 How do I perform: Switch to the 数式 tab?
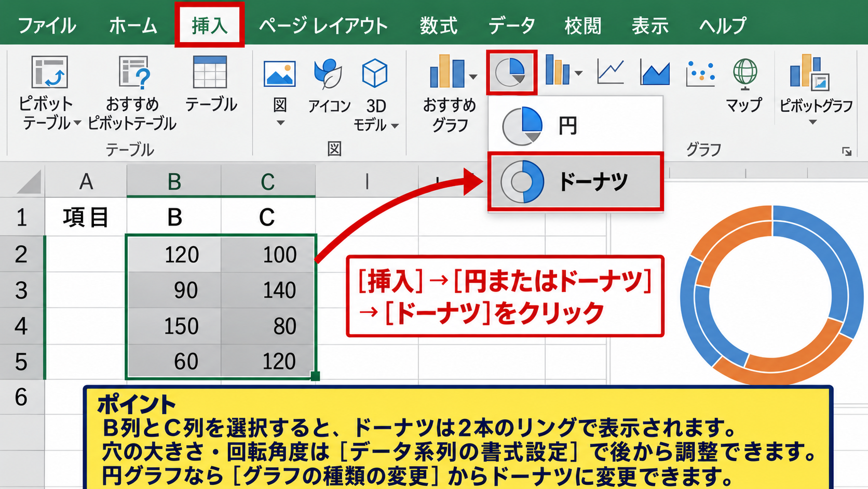(x=439, y=25)
